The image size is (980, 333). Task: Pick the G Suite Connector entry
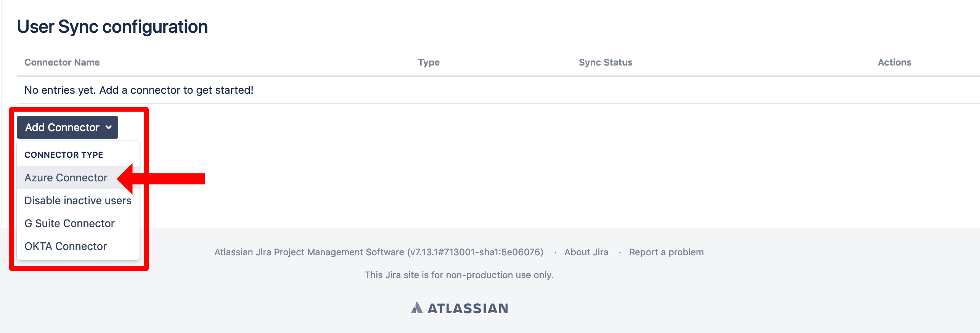pyautogui.click(x=78, y=223)
